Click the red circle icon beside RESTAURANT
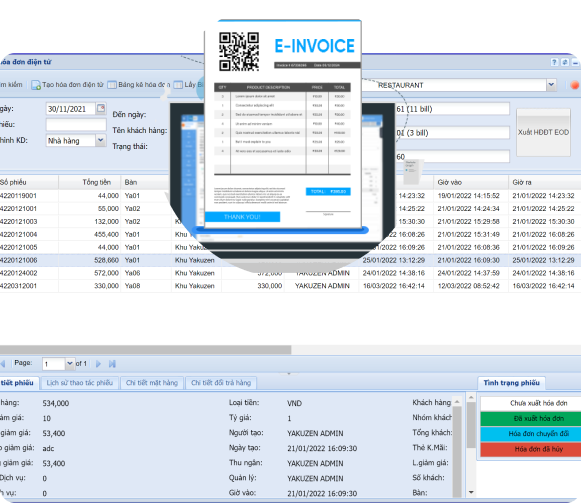This screenshot has height=503, width=581. (575, 85)
